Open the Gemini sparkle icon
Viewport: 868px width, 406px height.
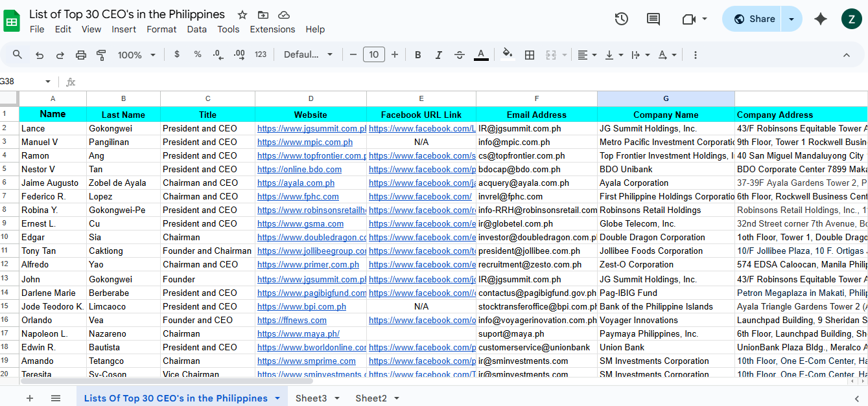coord(821,19)
